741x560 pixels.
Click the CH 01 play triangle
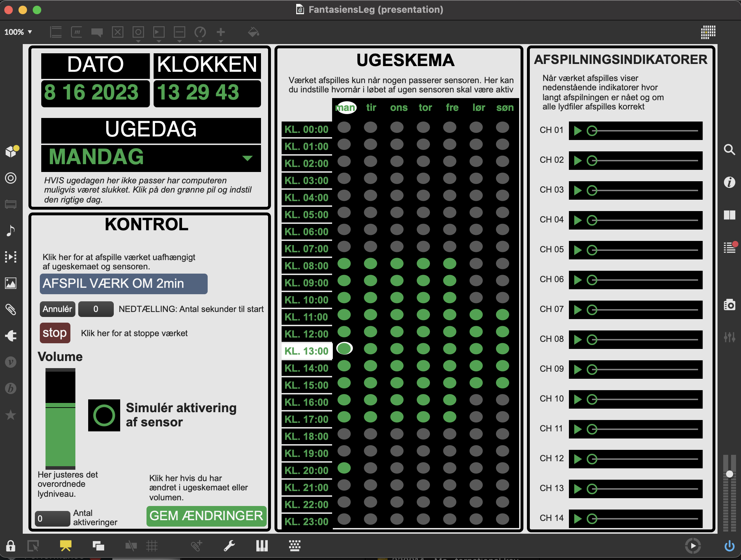(x=578, y=131)
